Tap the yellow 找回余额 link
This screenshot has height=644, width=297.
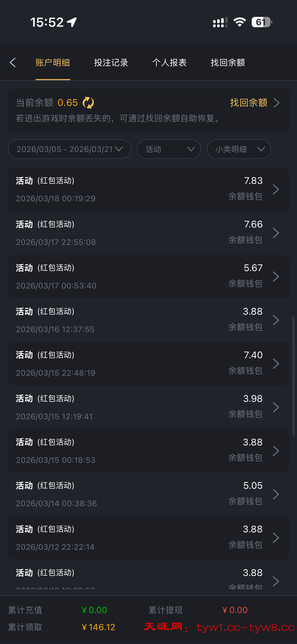pyautogui.click(x=249, y=103)
